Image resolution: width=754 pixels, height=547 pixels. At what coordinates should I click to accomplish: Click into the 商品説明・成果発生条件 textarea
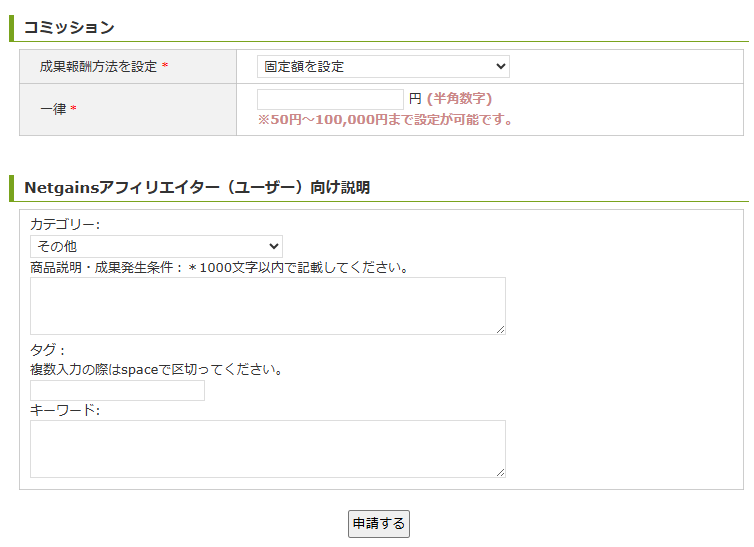click(267, 305)
